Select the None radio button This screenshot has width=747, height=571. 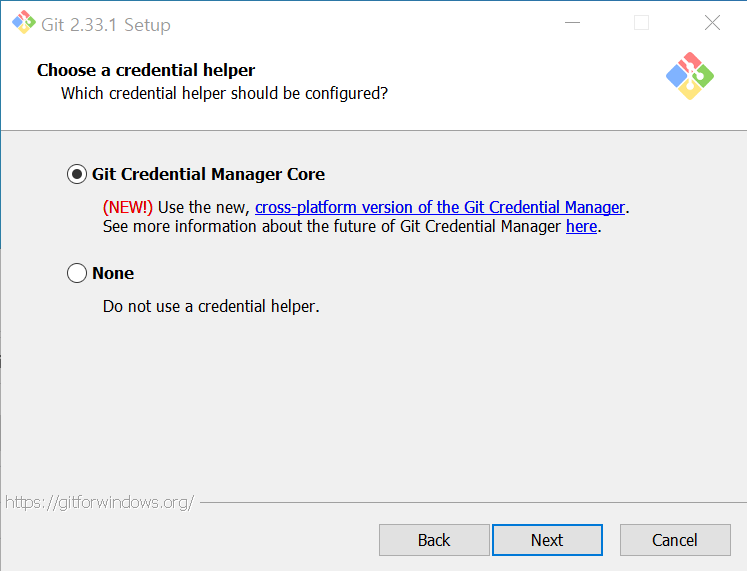point(77,273)
